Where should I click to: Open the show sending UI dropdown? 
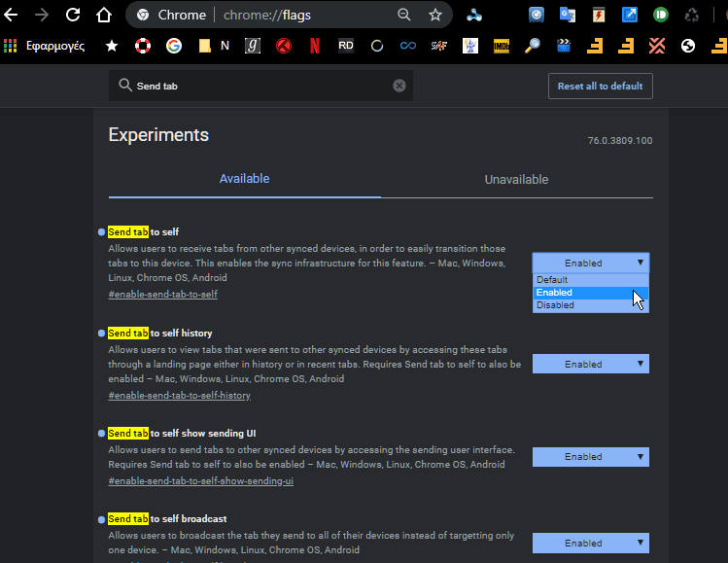[591, 457]
